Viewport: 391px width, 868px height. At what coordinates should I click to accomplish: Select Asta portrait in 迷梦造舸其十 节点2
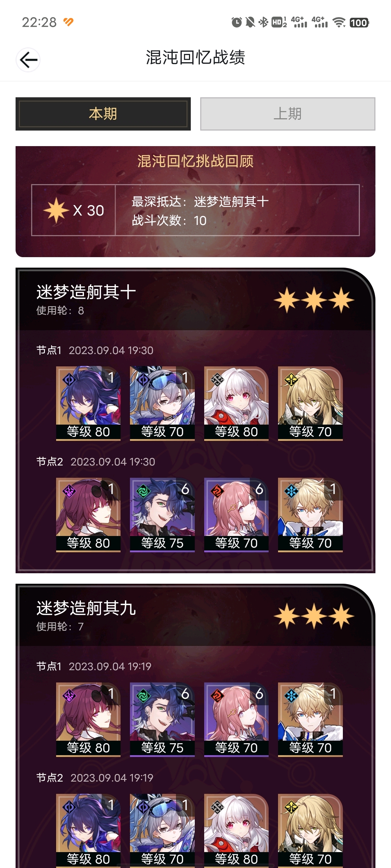[236, 515]
